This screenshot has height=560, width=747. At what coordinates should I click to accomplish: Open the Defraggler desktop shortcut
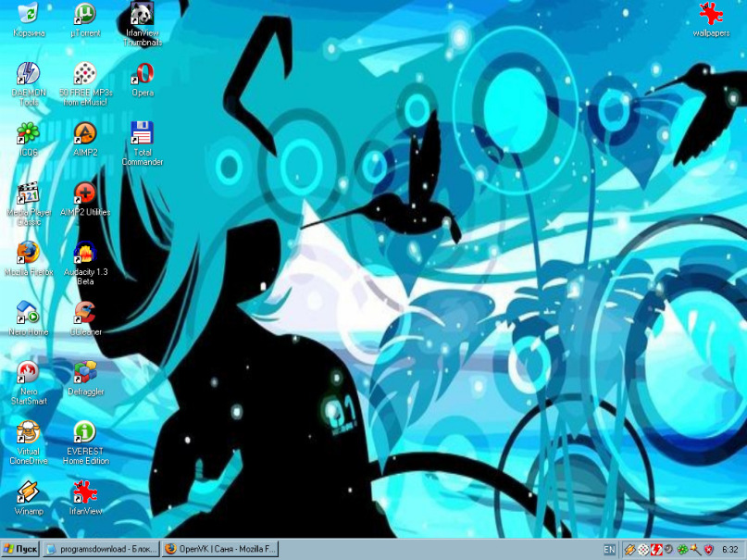tap(85, 378)
